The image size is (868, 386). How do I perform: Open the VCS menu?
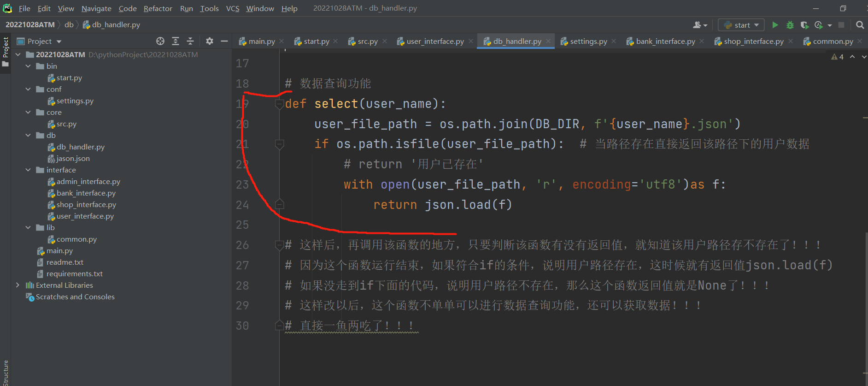[x=233, y=8]
